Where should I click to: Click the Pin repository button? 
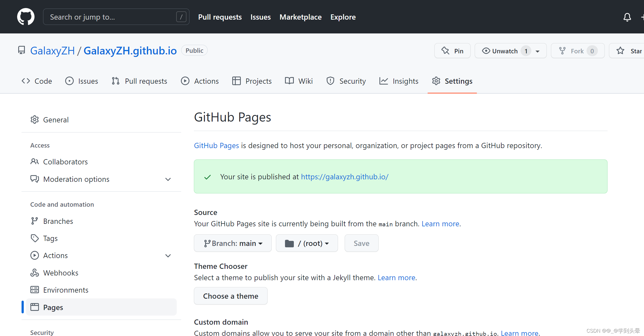(452, 51)
